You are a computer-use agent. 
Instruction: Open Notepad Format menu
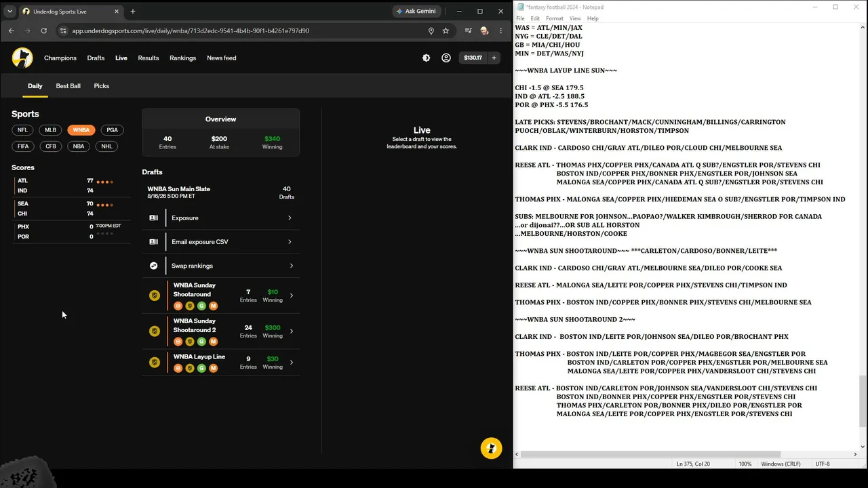pyautogui.click(x=555, y=18)
